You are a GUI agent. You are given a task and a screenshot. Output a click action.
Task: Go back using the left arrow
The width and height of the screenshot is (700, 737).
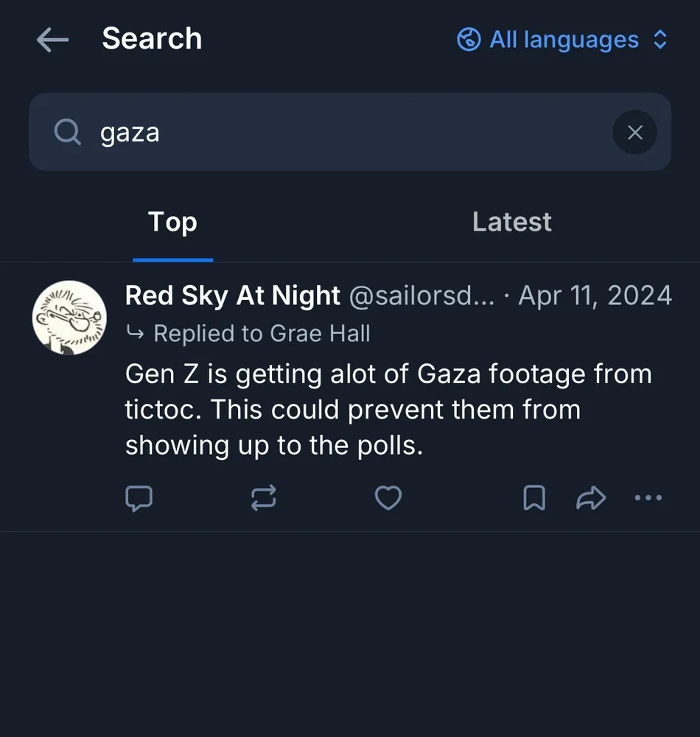point(52,40)
